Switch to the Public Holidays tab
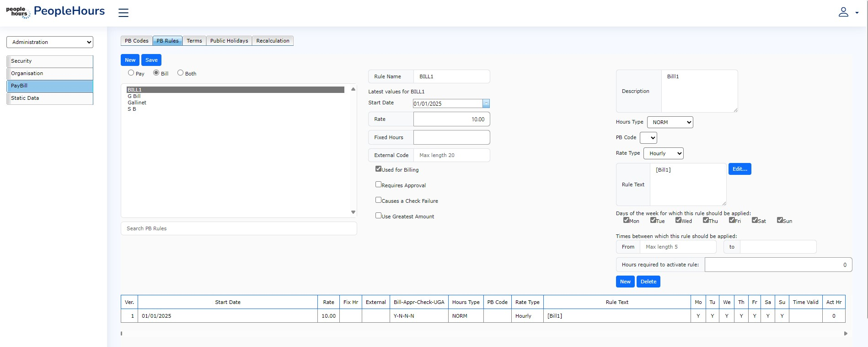The width and height of the screenshot is (868, 347). [229, 41]
